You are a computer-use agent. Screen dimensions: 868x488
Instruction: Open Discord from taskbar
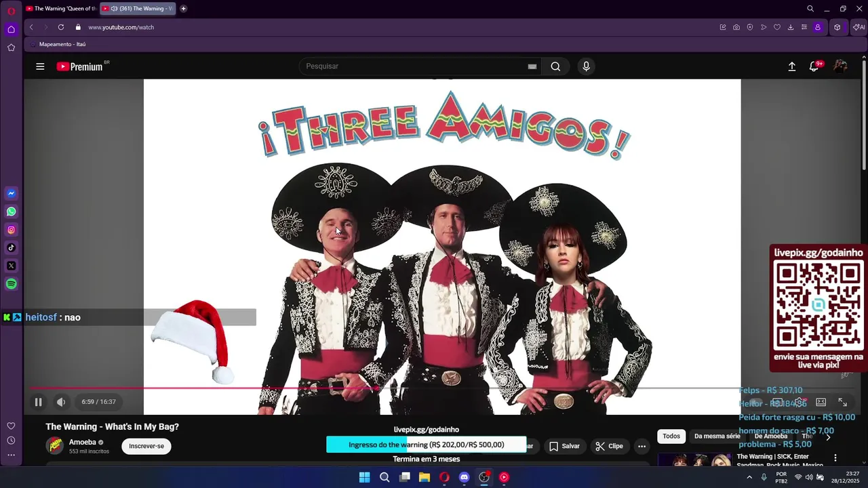click(x=464, y=477)
